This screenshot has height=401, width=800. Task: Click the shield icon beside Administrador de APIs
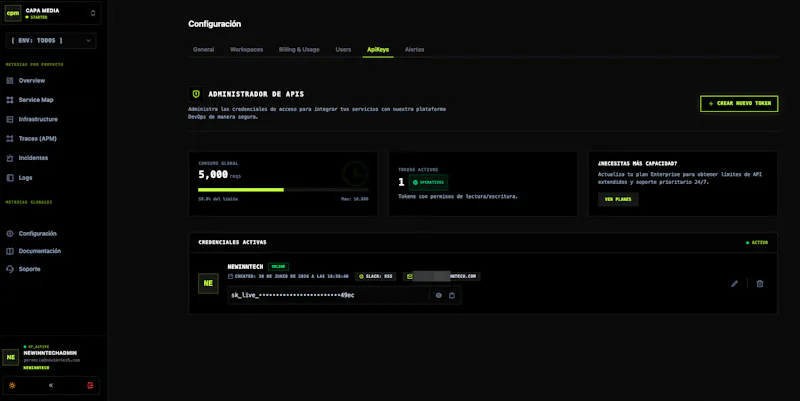coord(196,94)
